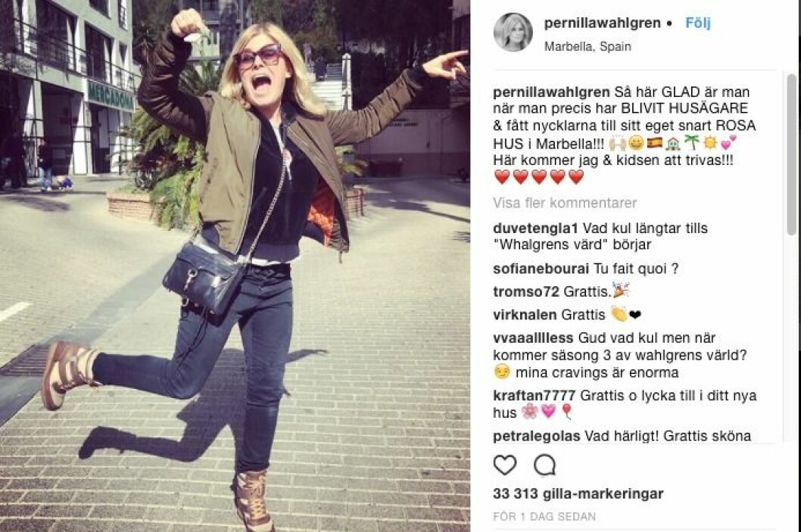Click the main post photo
The image size is (801, 532).
(x=235, y=266)
